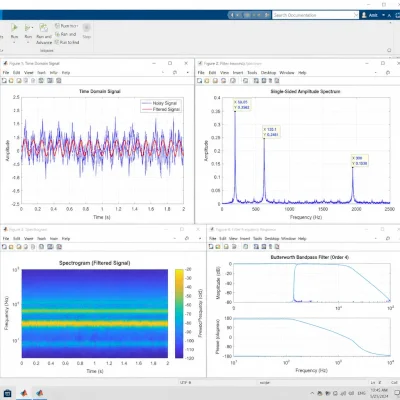Open Desktop menu in Figure 2 window
The height and width of the screenshot is (400, 400).
click(268, 72)
